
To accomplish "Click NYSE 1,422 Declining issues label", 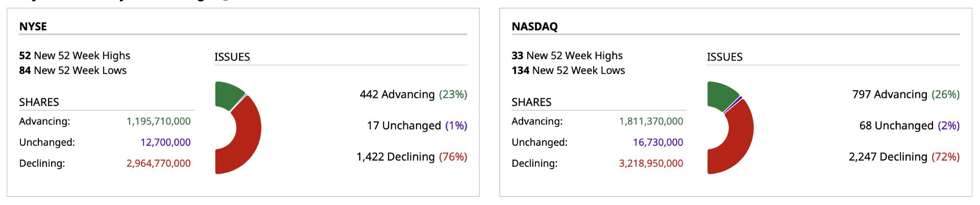I will point(411,157).
